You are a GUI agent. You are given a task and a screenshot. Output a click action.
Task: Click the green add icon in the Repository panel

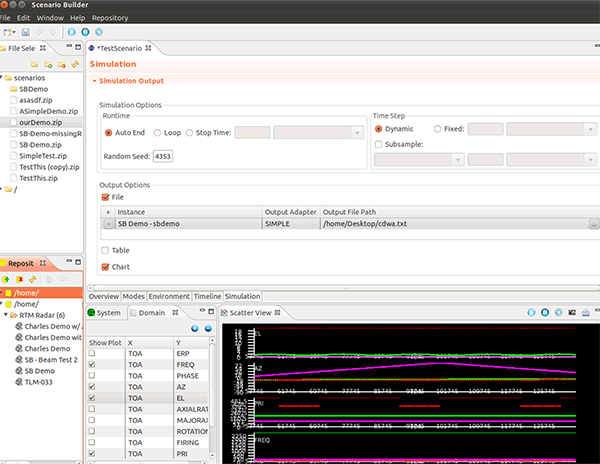click(x=7, y=279)
